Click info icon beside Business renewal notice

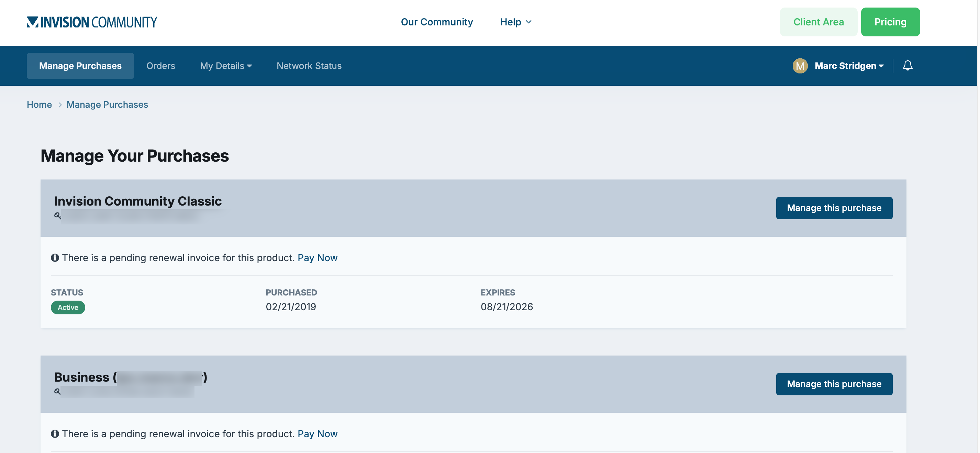(x=55, y=434)
